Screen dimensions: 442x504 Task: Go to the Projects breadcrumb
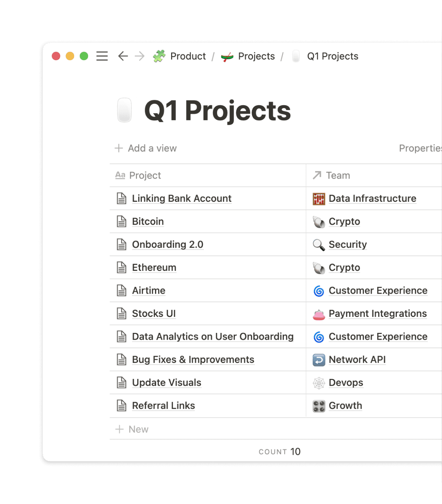click(256, 56)
